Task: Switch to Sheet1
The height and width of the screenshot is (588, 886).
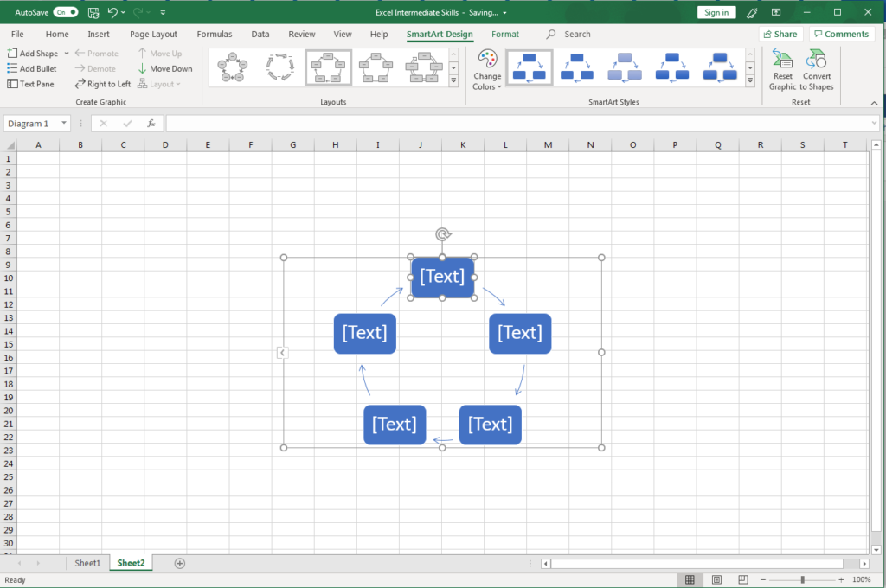Action: click(87, 563)
